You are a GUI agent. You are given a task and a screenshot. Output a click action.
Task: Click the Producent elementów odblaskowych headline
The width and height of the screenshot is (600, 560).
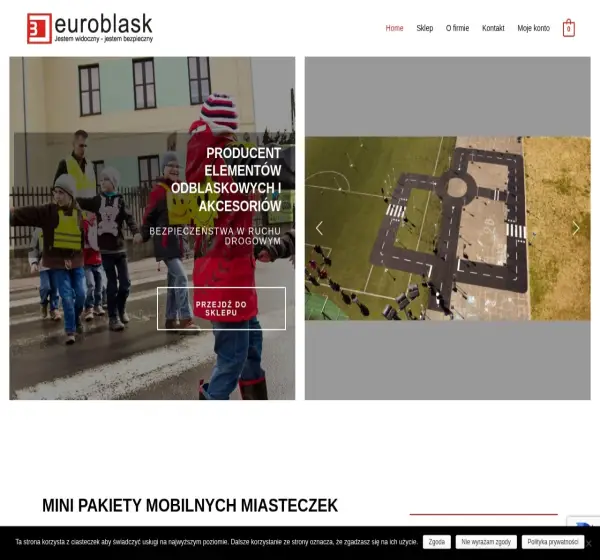click(226, 179)
